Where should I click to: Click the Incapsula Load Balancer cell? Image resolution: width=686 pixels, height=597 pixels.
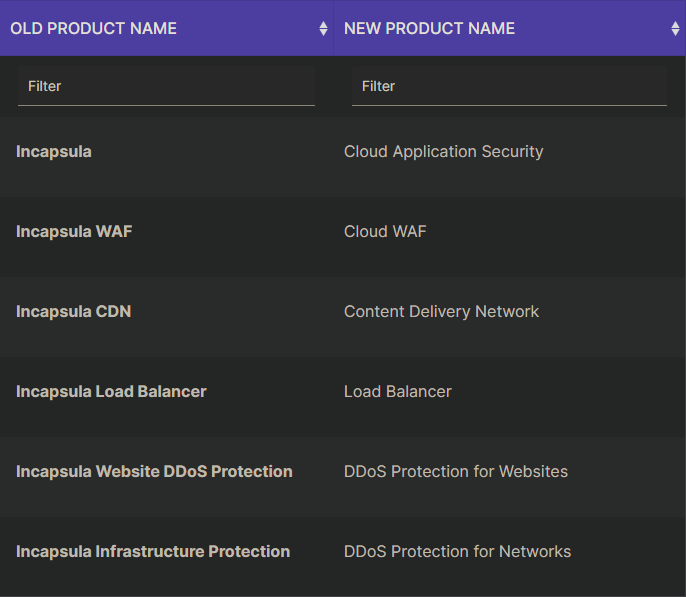111,392
